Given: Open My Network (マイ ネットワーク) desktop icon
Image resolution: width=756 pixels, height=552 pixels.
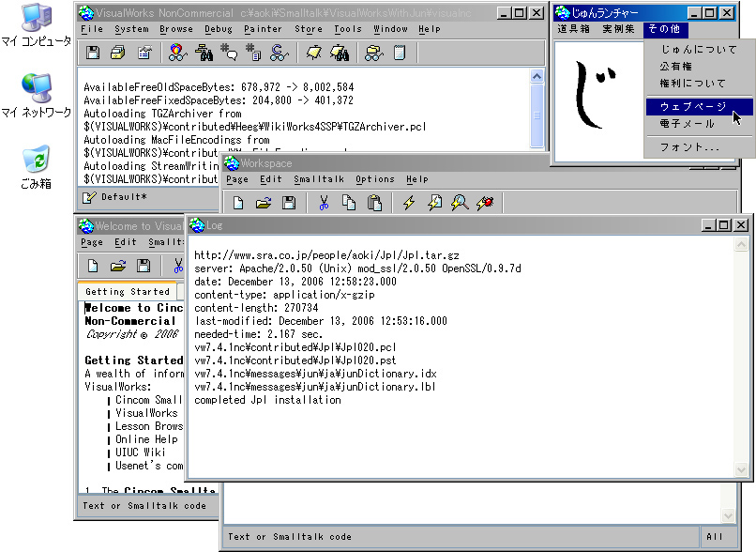Looking at the screenshot, I should pyautogui.click(x=37, y=96).
